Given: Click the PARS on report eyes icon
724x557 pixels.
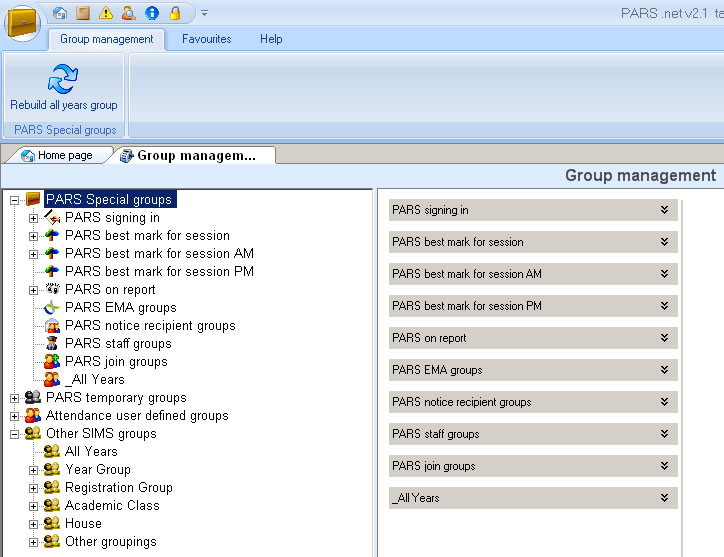Looking at the screenshot, I should [x=53, y=289].
